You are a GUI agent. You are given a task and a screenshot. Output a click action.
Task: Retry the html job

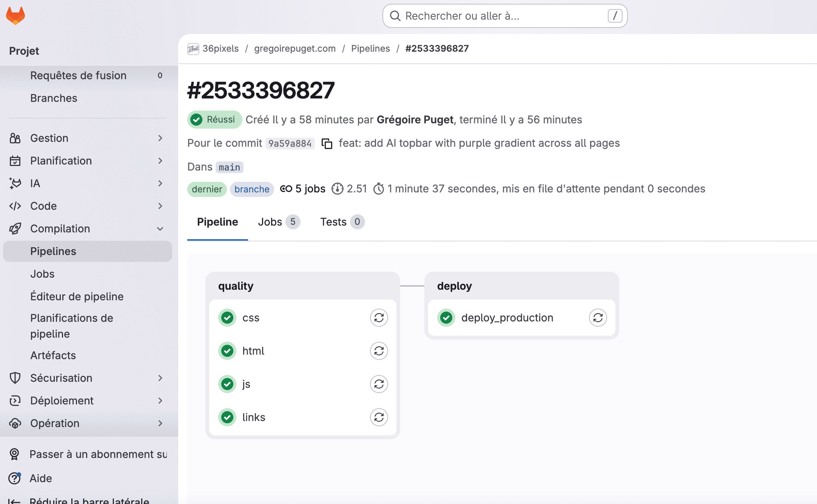[x=379, y=351]
